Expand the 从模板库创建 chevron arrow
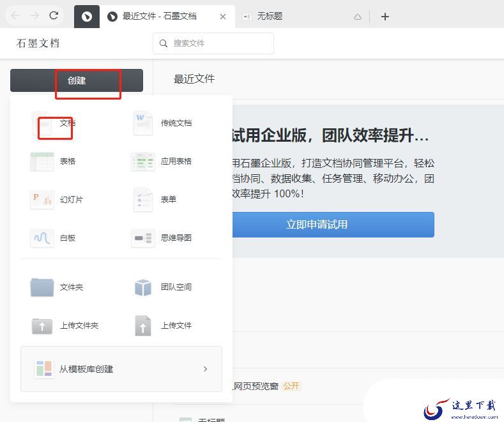The image size is (504, 422). (206, 369)
